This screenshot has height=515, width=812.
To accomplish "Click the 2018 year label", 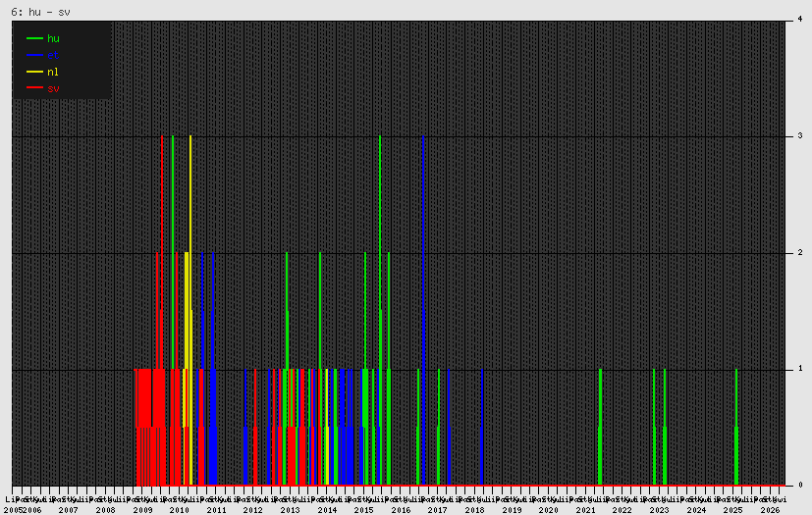I will [475, 510].
